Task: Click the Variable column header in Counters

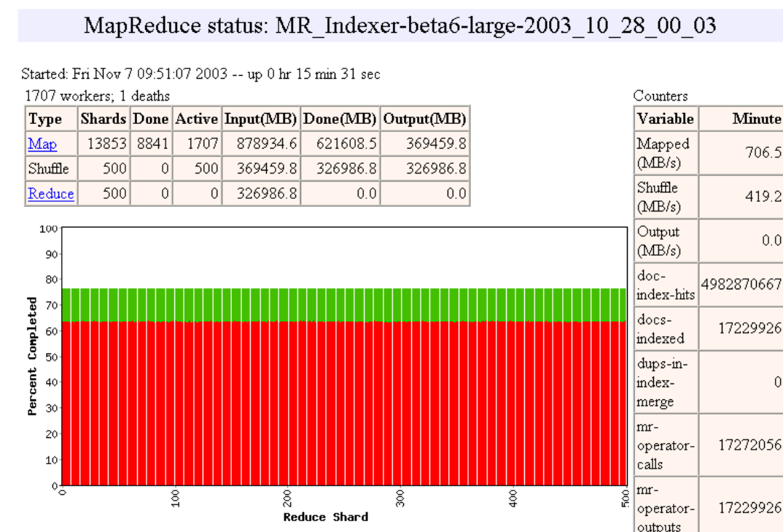Action: (665, 119)
